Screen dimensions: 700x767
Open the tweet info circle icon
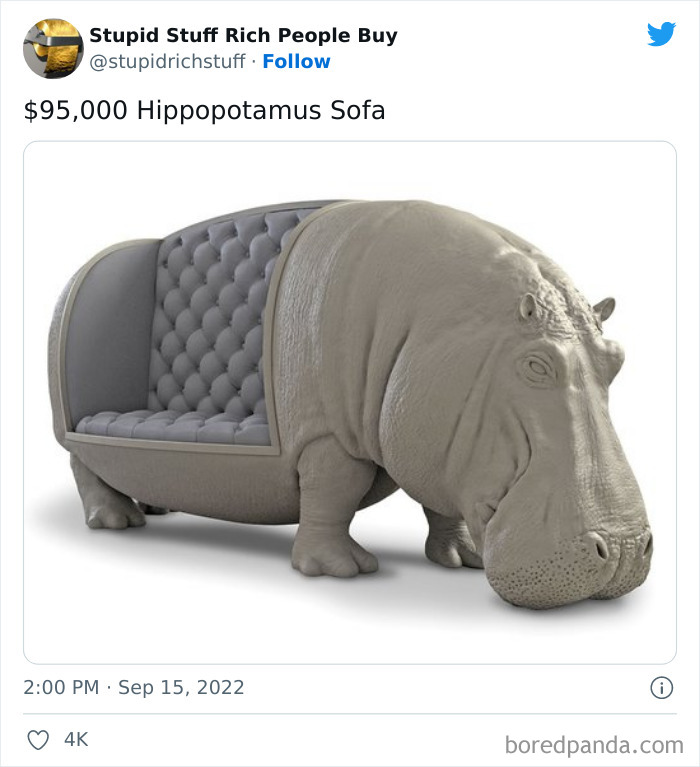coord(661,688)
